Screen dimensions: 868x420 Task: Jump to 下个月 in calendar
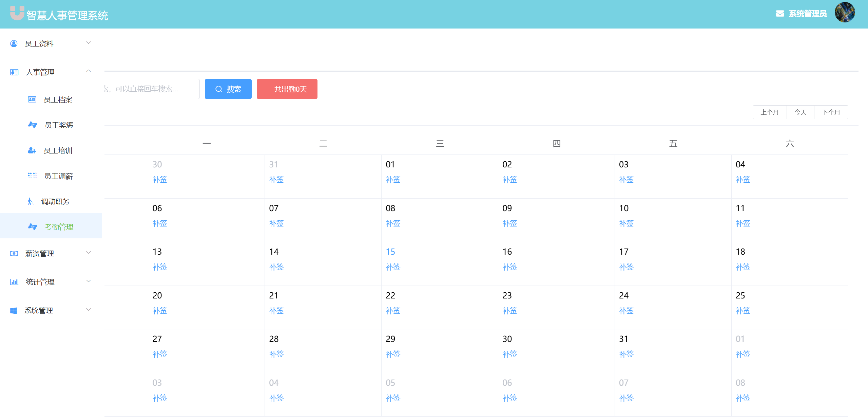[831, 112]
